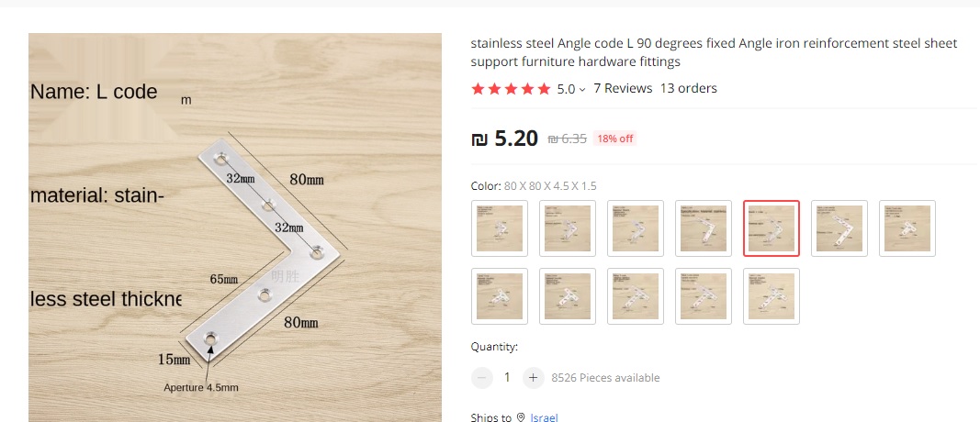
Task: Select the first color variant in top row
Action: [500, 228]
